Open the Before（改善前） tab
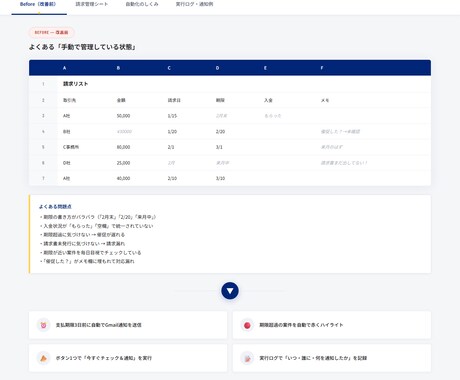The image size is (460, 380). pos(39,5)
